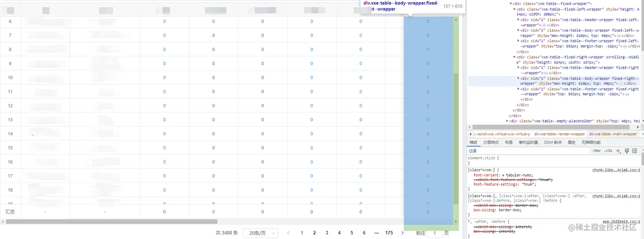Collapse the vxe-table--fixed-left-wrapper node
This screenshot has height=239, width=644.
coord(515,9)
